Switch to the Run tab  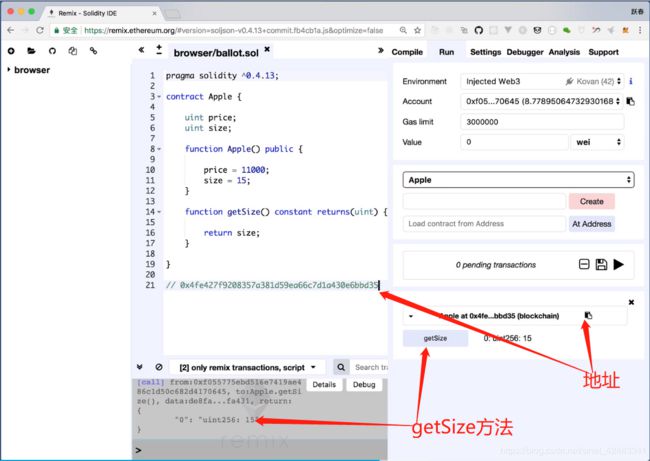[446, 52]
